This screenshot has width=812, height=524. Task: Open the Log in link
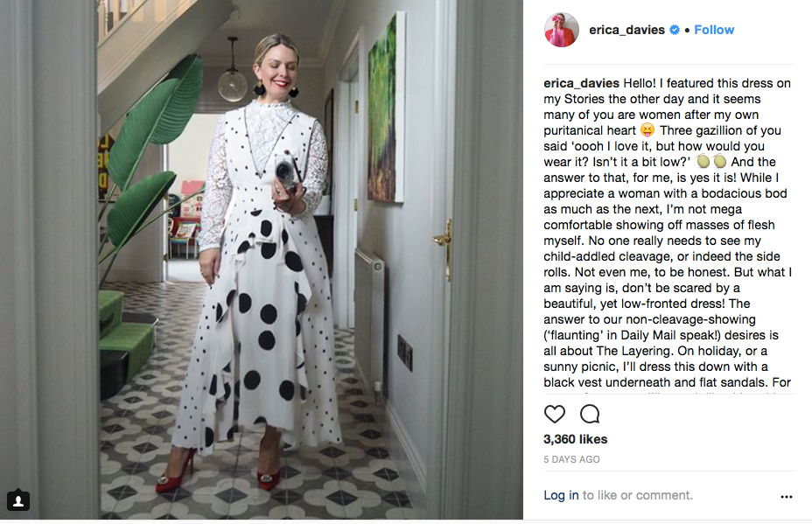(561, 495)
